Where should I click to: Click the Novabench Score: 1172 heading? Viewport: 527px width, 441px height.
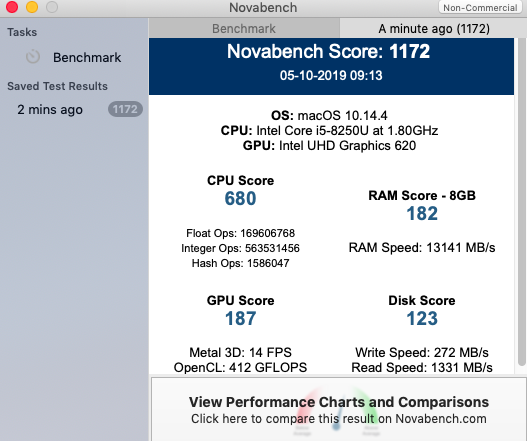pos(328,51)
